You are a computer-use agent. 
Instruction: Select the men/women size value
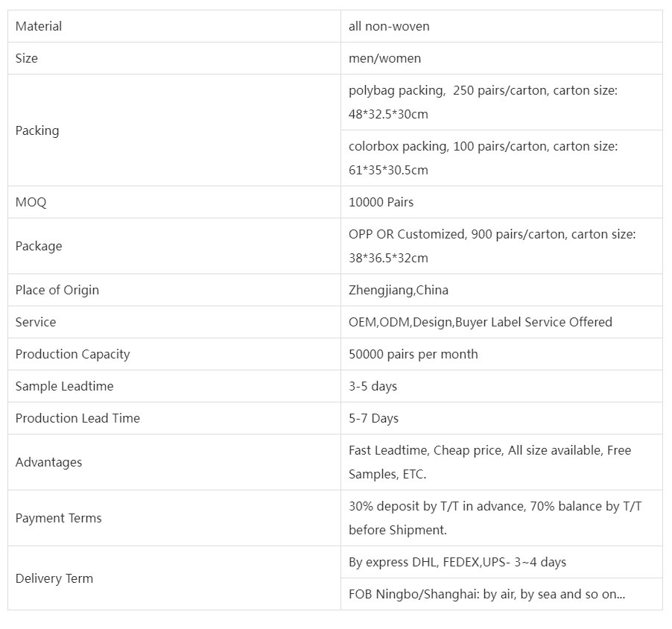click(384, 58)
